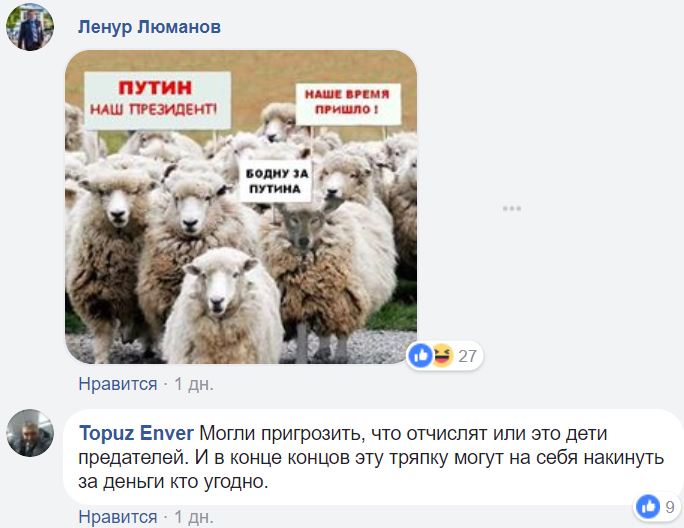
Task: Click the 1 дн. timestamp under the image
Action: point(194,384)
